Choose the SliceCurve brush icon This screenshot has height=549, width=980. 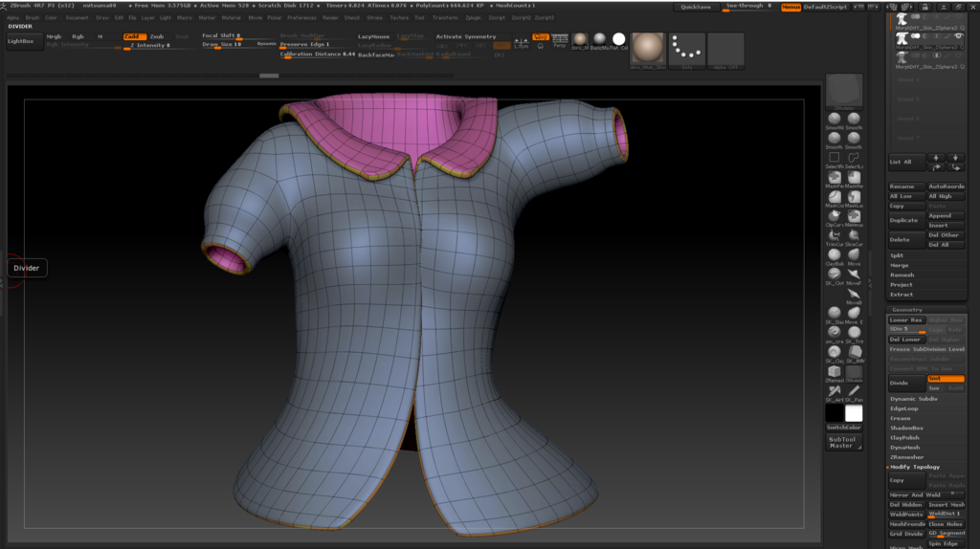854,236
